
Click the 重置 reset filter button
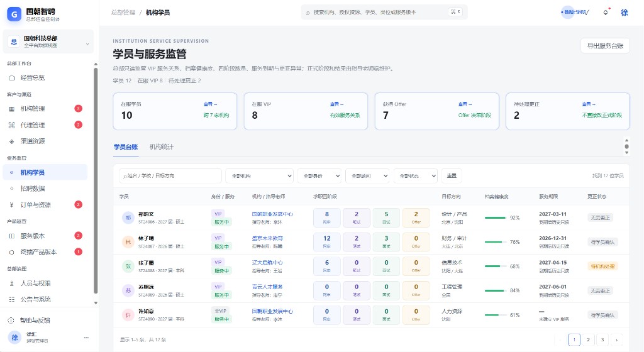pyautogui.click(x=452, y=175)
